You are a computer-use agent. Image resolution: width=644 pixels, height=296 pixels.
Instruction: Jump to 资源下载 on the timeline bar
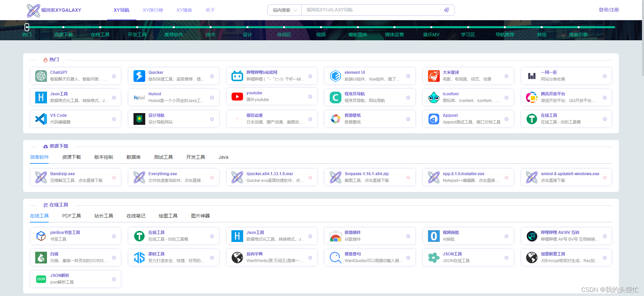click(63, 35)
